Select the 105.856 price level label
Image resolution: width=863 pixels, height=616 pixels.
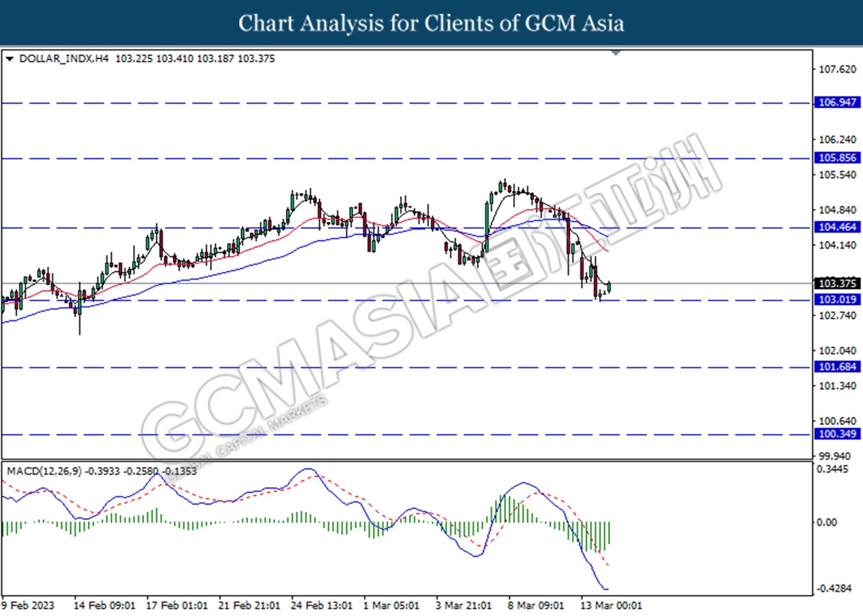coord(837,157)
